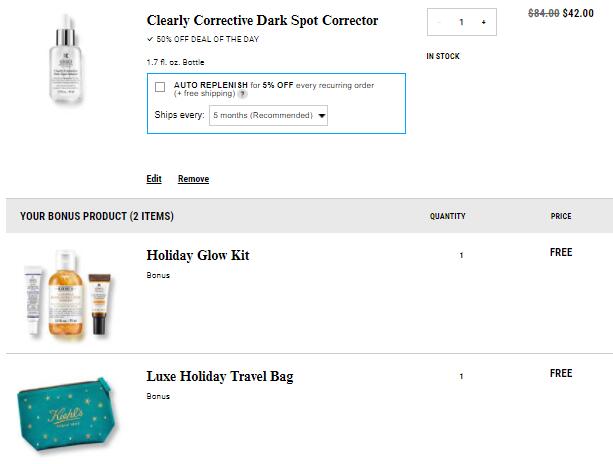This screenshot has height=464, width=613.
Task: Decrease quantity with the minus button
Action: [439, 22]
